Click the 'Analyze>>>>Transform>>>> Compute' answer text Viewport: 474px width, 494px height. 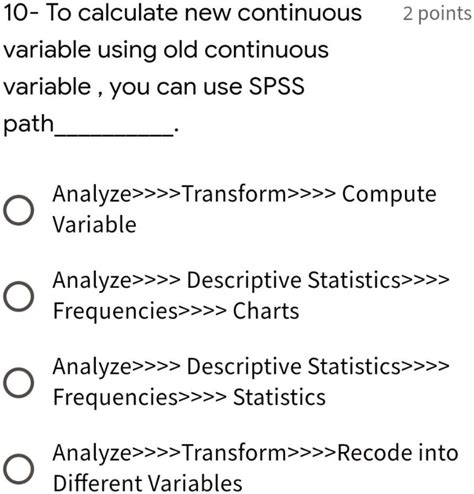(x=244, y=194)
